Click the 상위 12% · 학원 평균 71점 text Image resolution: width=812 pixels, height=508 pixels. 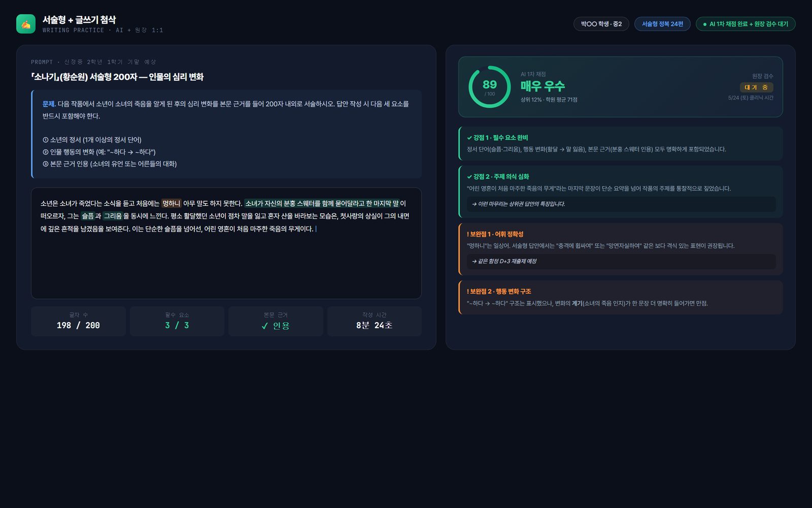click(x=549, y=100)
